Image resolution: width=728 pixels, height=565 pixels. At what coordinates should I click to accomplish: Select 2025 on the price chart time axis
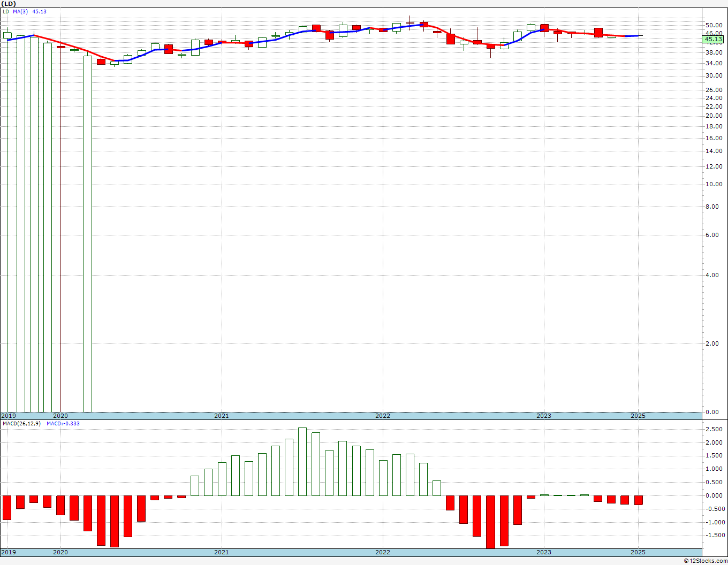coord(638,416)
